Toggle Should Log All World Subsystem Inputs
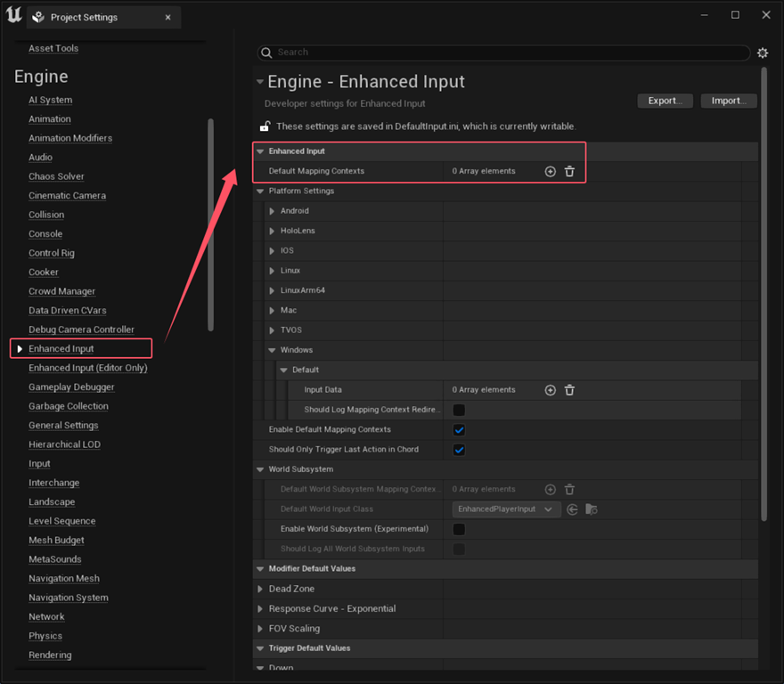The image size is (784, 684). tap(459, 549)
